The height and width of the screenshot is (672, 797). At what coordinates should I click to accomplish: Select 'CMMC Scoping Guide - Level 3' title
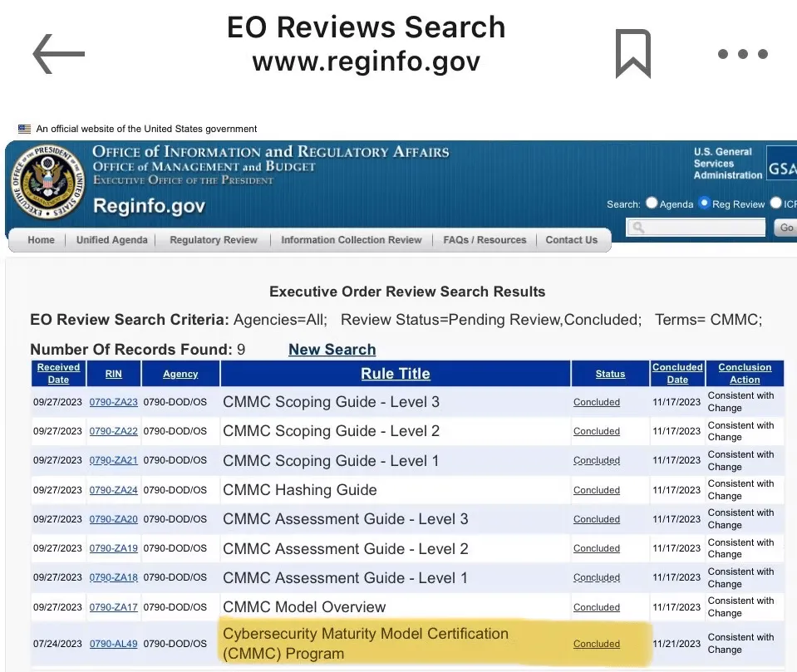[x=331, y=402]
